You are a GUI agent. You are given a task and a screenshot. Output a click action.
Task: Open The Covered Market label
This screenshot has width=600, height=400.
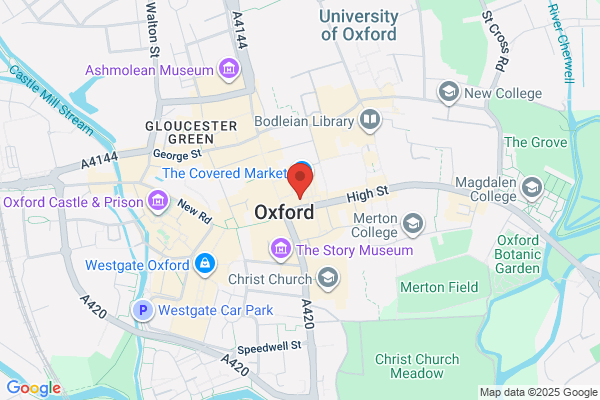(225, 173)
